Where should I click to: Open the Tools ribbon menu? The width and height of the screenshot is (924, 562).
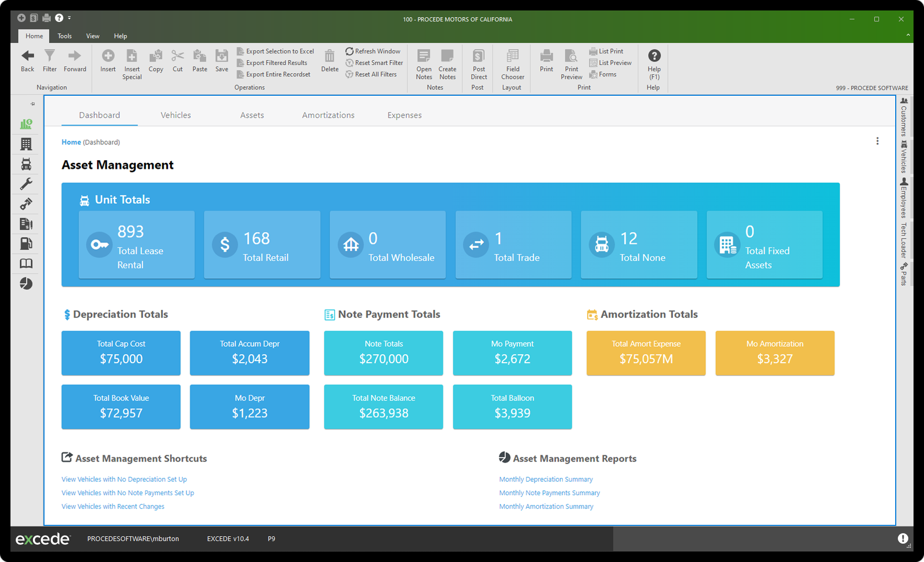[x=64, y=36]
